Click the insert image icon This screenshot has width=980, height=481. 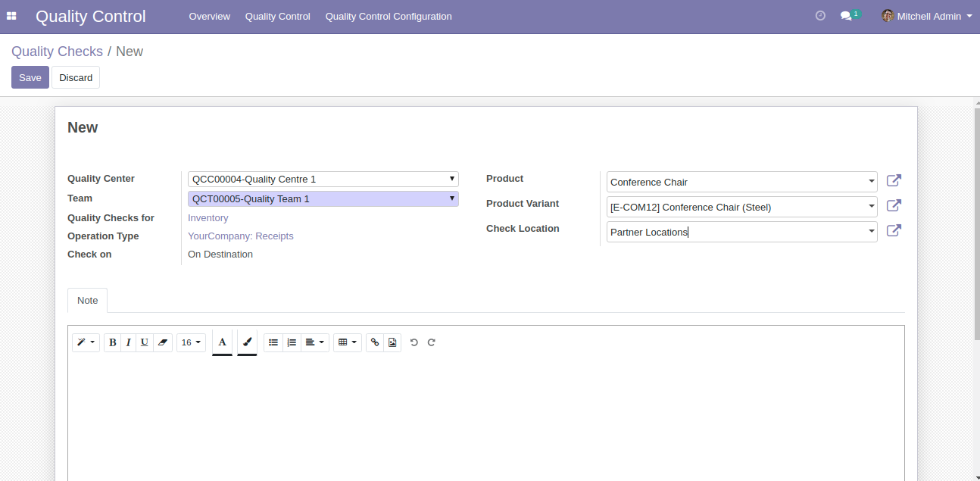[392, 342]
